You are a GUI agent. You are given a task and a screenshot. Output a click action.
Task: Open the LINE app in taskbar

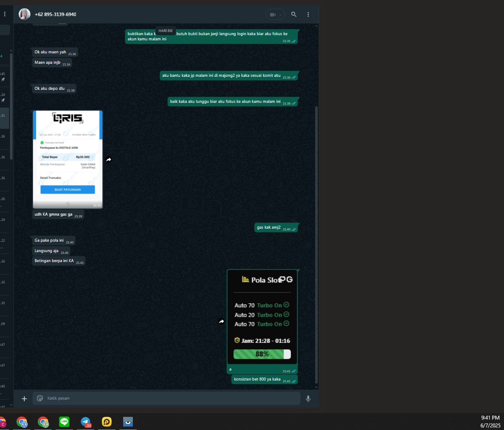point(64,422)
